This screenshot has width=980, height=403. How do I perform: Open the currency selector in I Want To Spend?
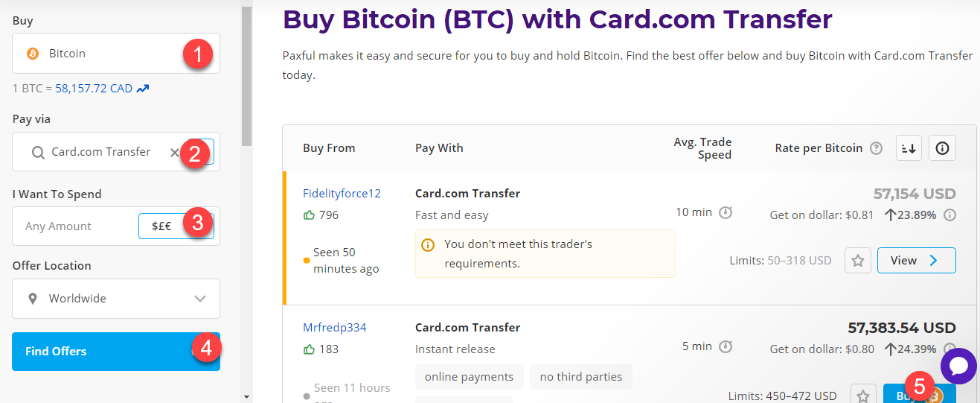pyautogui.click(x=162, y=226)
